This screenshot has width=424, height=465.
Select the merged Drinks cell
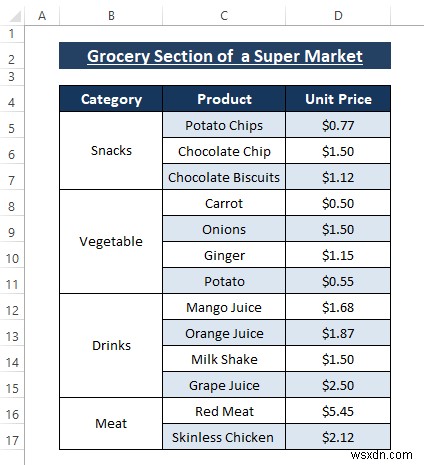pos(111,346)
